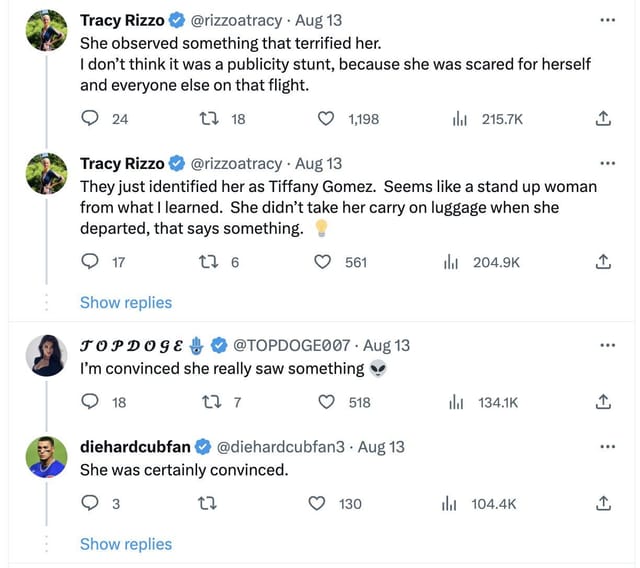Like the Tiffany Gomez tweet
640x568 pixels.
click(323, 262)
